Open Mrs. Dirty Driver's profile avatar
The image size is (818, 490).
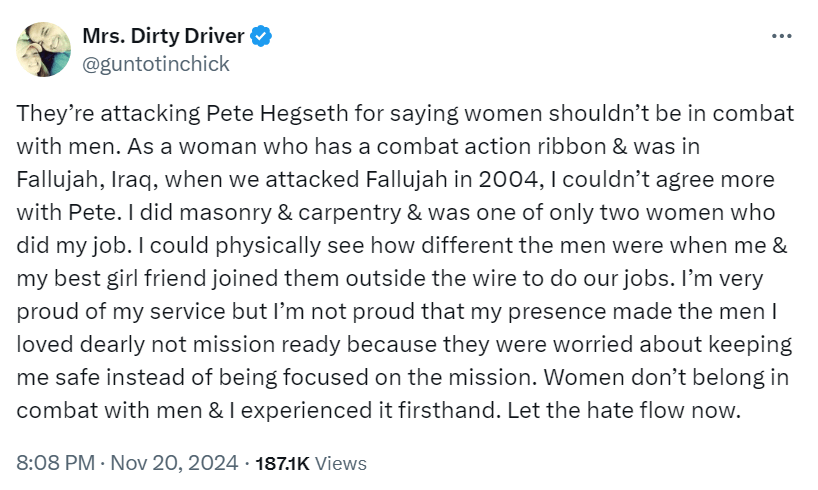44,50
